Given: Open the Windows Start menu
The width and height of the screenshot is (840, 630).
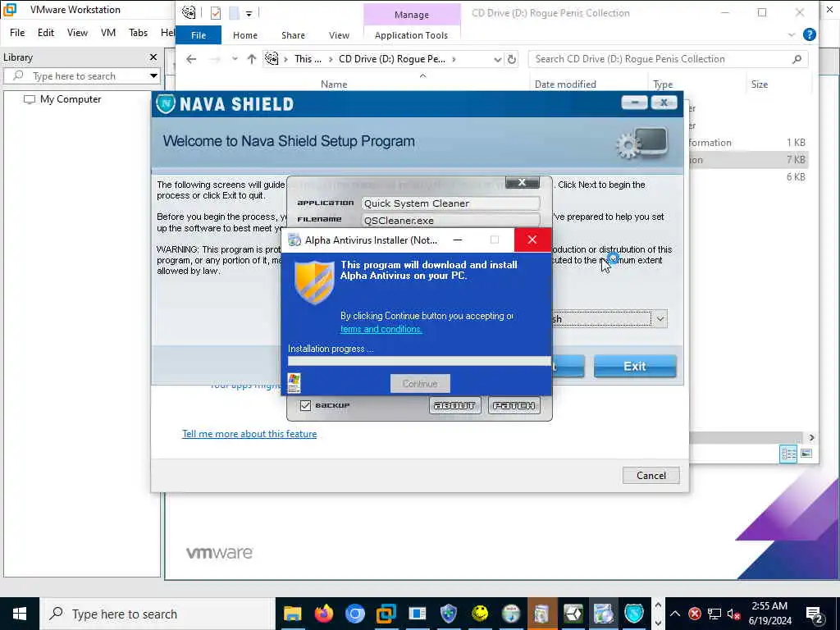Looking at the screenshot, I should [x=20, y=614].
